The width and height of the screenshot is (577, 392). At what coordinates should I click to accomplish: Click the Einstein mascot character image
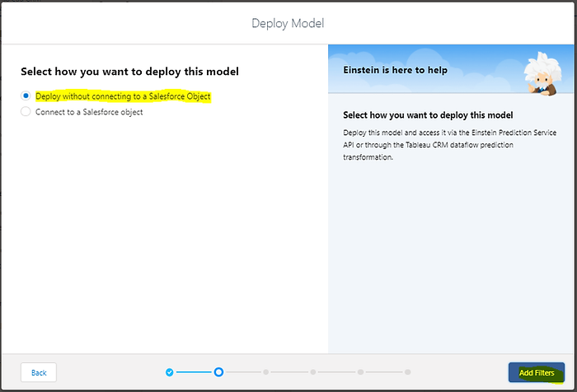(542, 74)
